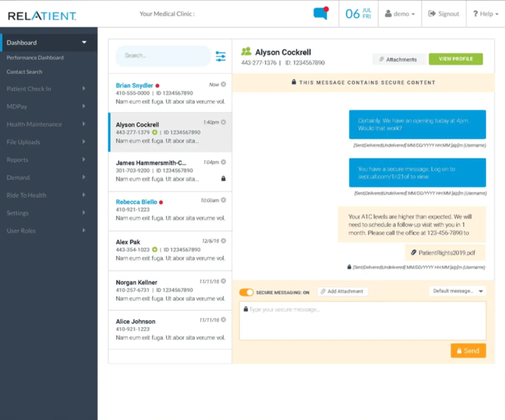This screenshot has width=505, height=420.
Task: Click the View Profile button
Action: [456, 59]
